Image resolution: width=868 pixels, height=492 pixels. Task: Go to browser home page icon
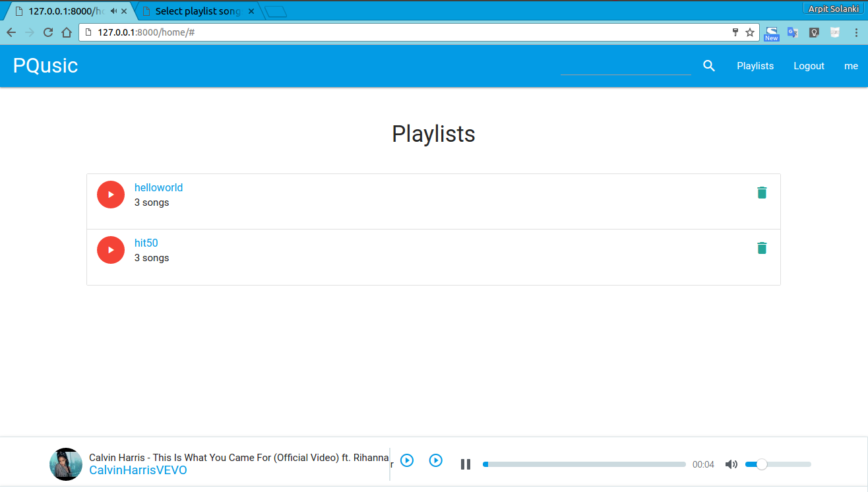point(67,32)
